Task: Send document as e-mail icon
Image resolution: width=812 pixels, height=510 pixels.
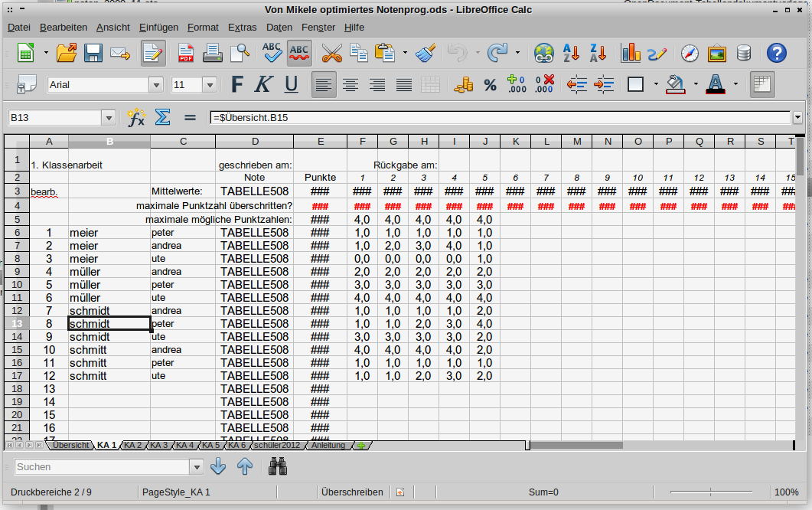Action: [120, 53]
